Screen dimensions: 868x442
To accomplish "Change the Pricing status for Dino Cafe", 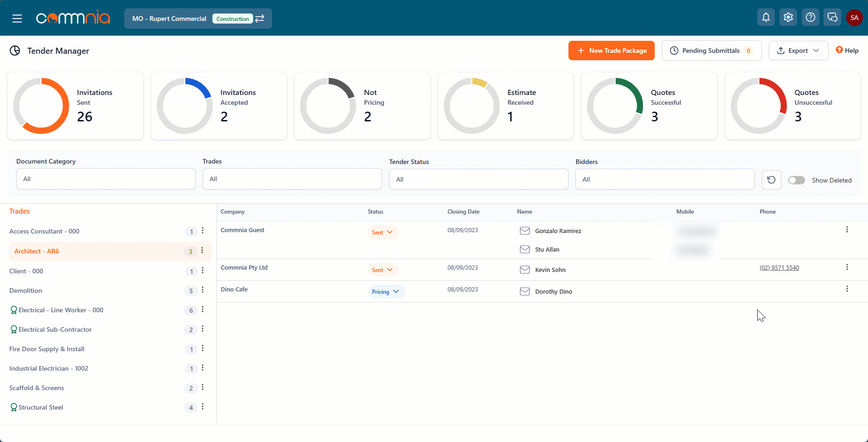I will point(386,291).
